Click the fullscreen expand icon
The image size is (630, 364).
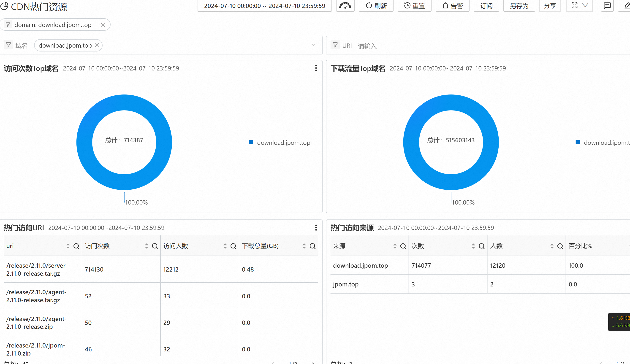click(574, 5)
